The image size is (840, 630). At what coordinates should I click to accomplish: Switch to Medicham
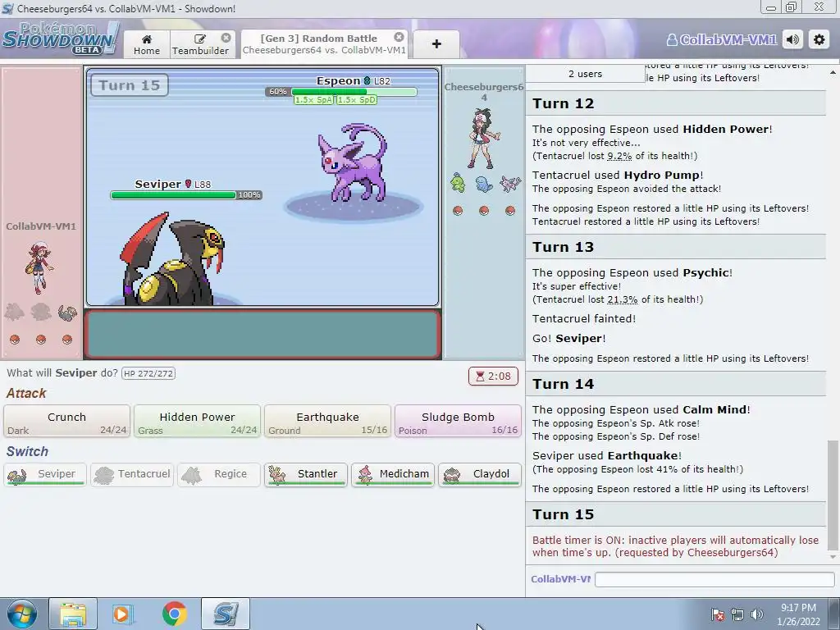click(x=393, y=475)
